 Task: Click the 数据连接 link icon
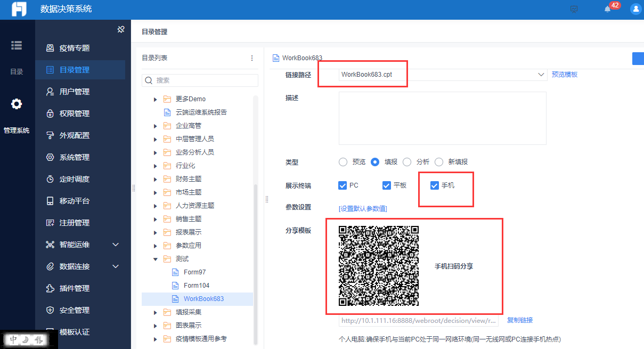(50, 266)
